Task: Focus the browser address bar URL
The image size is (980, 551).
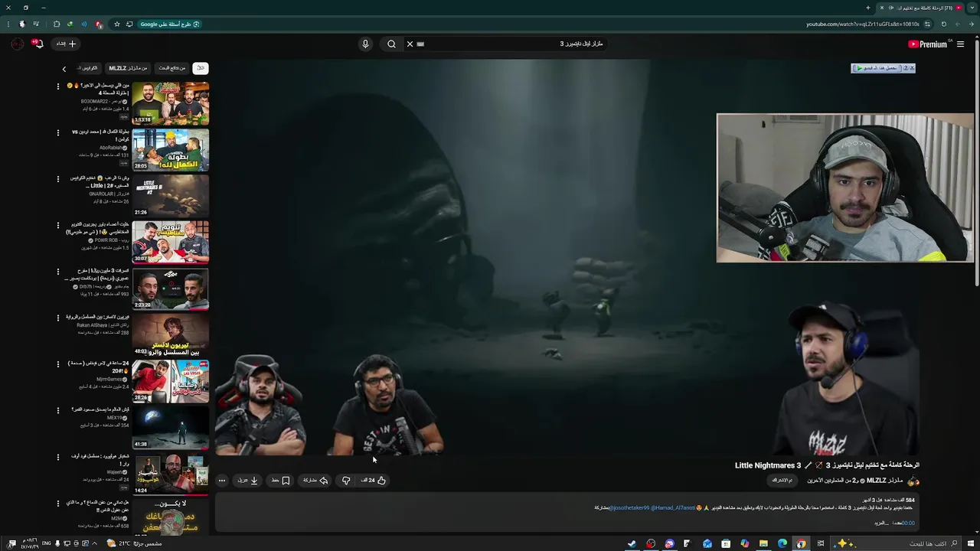Action: click(x=863, y=24)
